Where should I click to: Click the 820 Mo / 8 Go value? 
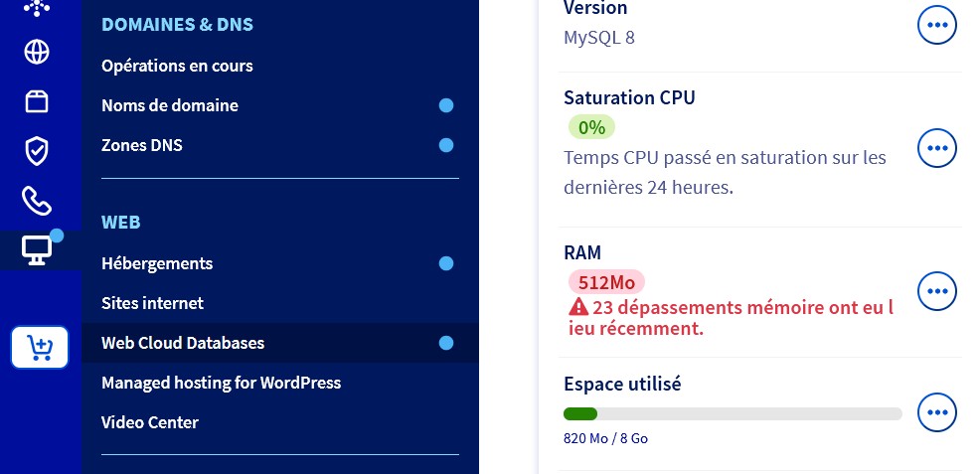(x=605, y=438)
